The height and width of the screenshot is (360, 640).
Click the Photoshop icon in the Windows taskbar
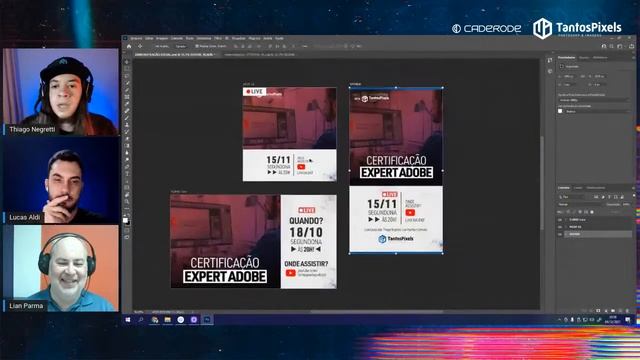tap(207, 320)
